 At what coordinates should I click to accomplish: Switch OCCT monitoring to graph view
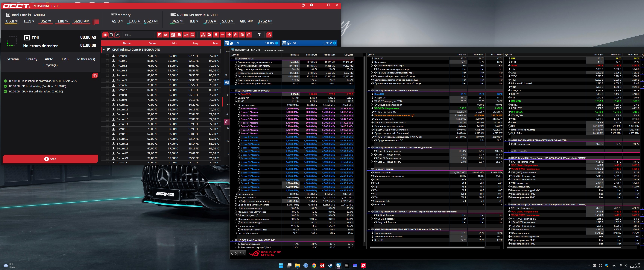[x=117, y=34]
